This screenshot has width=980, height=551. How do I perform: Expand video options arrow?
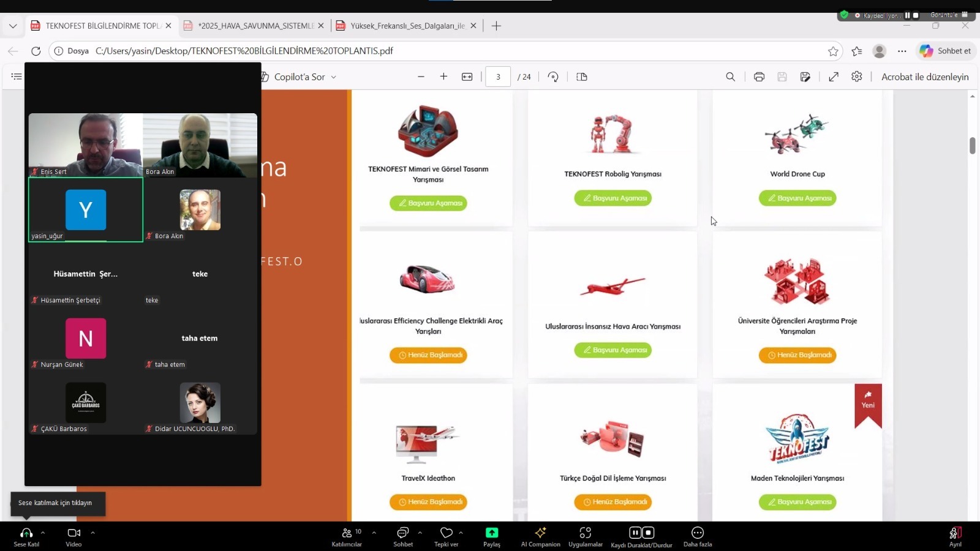pos(92,533)
